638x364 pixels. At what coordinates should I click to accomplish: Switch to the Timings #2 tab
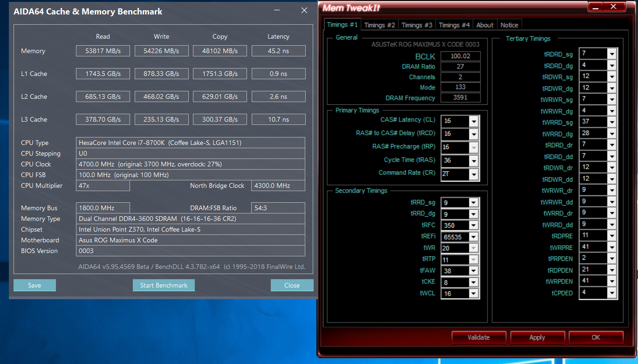click(x=379, y=25)
